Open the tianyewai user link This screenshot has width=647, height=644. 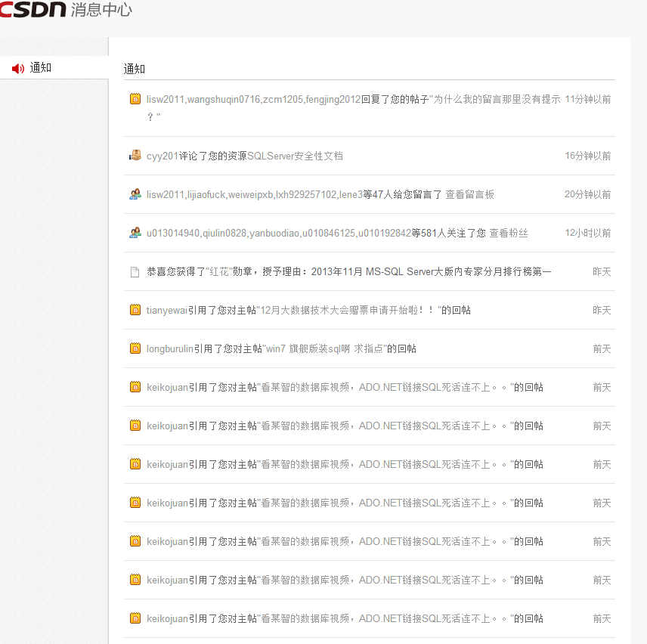pos(167,310)
